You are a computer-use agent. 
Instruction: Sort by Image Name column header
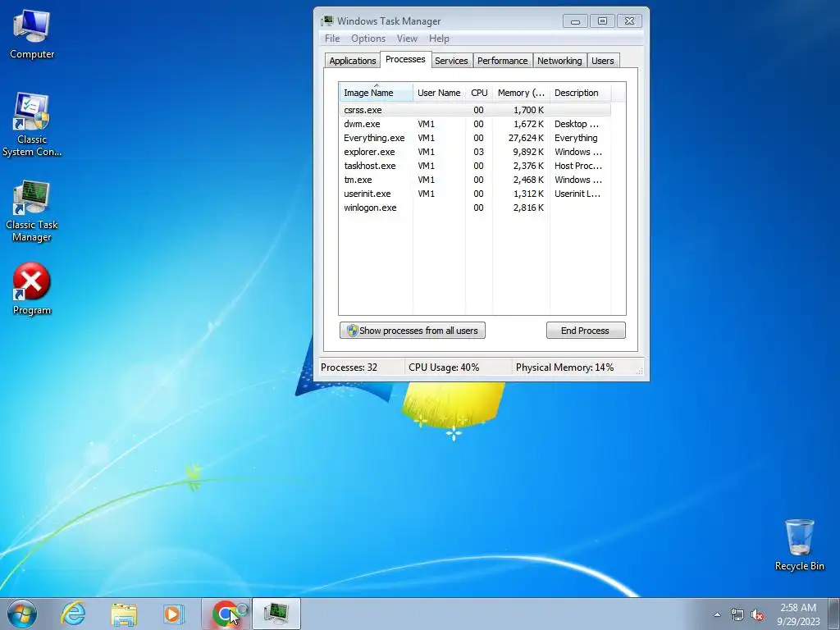[376, 93]
